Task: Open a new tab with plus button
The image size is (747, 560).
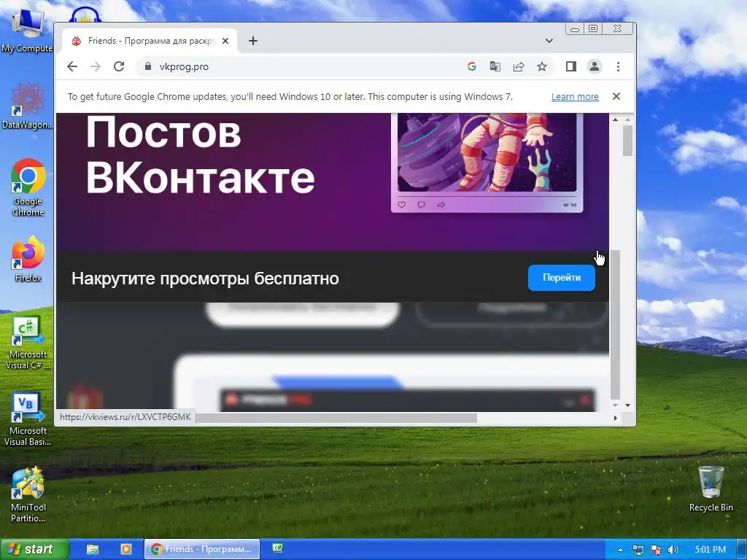Action: [253, 41]
